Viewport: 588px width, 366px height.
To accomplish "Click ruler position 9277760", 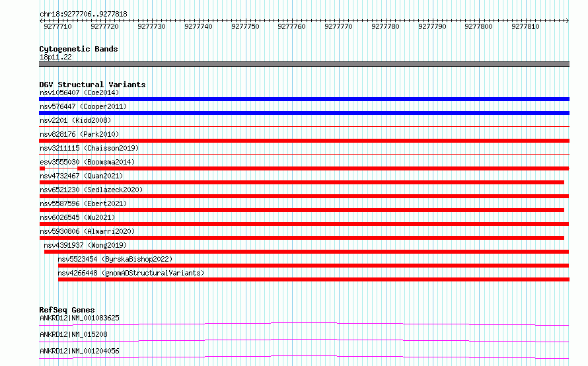I will [x=292, y=26].
